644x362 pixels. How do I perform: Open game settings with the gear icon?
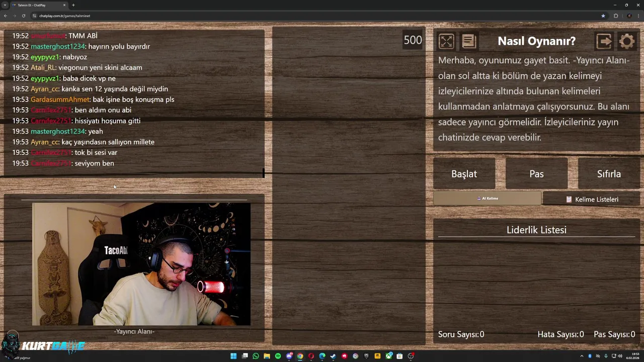point(627,41)
